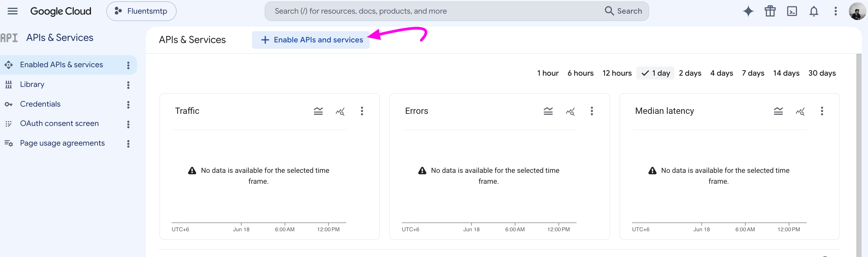Click the Page usage agreements settings icon
The image size is (868, 257).
click(9, 143)
